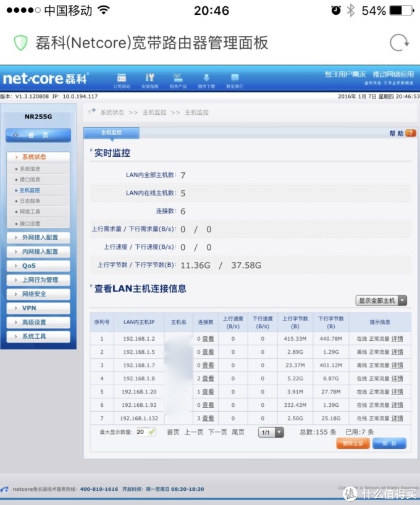Image resolution: width=420 pixels, height=505 pixels.
Task: Open details for host 192.168.1.92
Action: [397, 405]
